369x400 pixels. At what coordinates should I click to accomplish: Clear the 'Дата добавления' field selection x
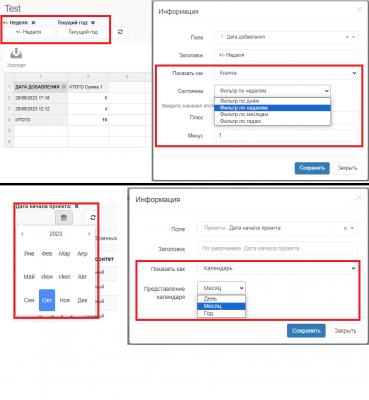coord(347,37)
